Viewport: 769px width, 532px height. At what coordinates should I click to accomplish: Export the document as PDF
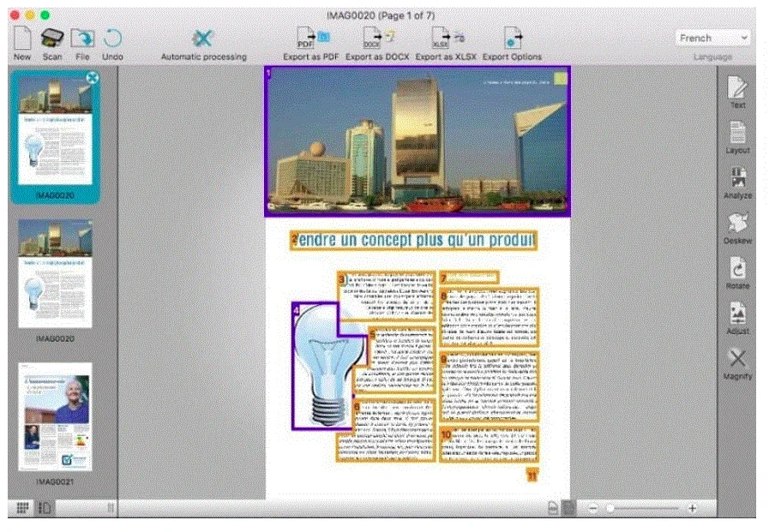tap(311, 44)
